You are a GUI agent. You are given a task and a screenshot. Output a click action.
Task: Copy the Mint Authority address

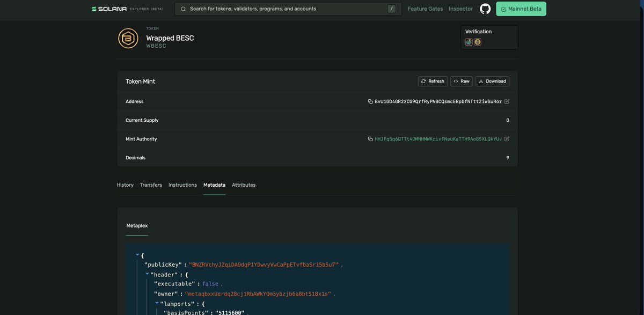(x=370, y=139)
